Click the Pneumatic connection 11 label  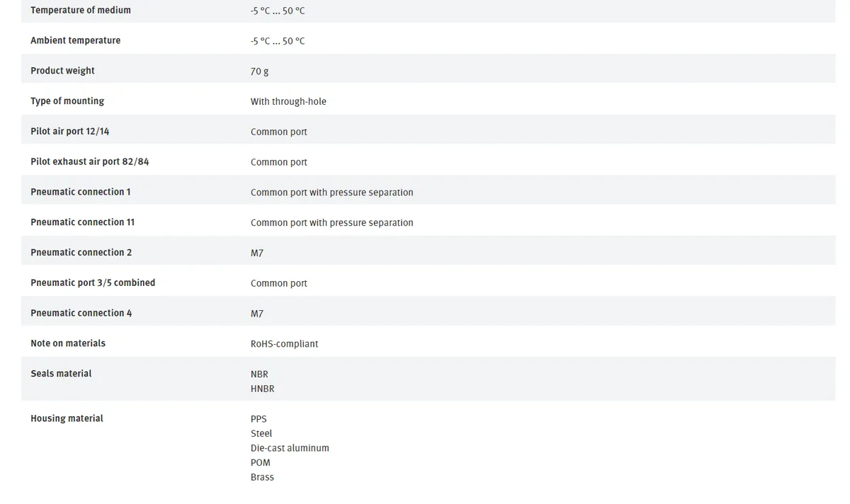(82, 222)
